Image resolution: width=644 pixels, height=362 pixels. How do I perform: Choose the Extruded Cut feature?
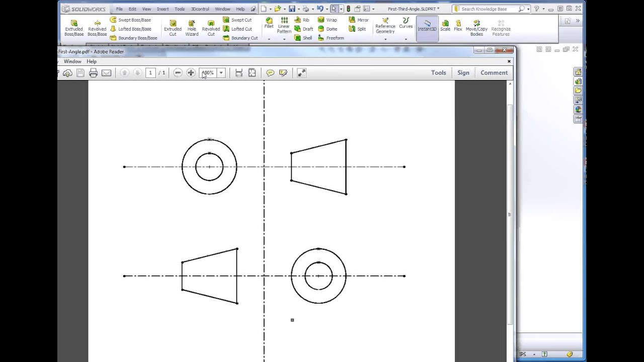point(173,28)
